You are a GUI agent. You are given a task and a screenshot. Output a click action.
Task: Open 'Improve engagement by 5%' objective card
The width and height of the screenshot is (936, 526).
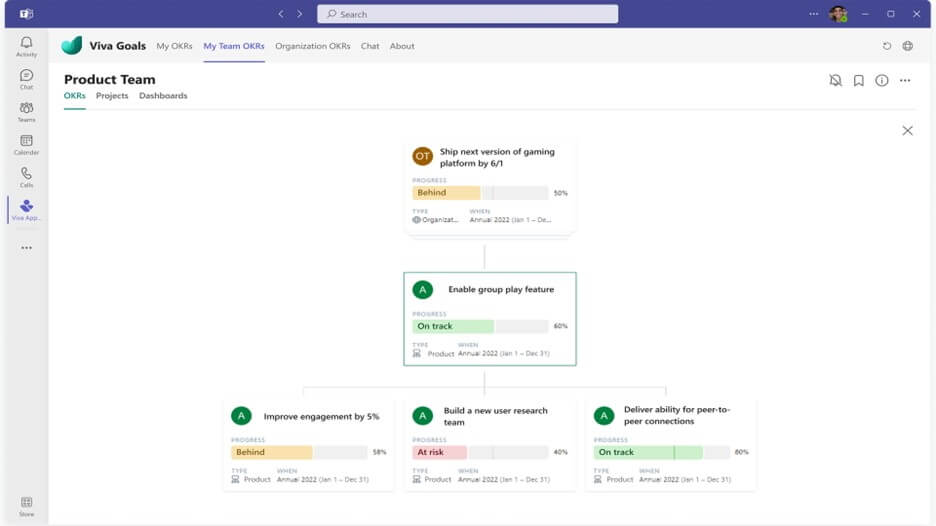(321, 416)
